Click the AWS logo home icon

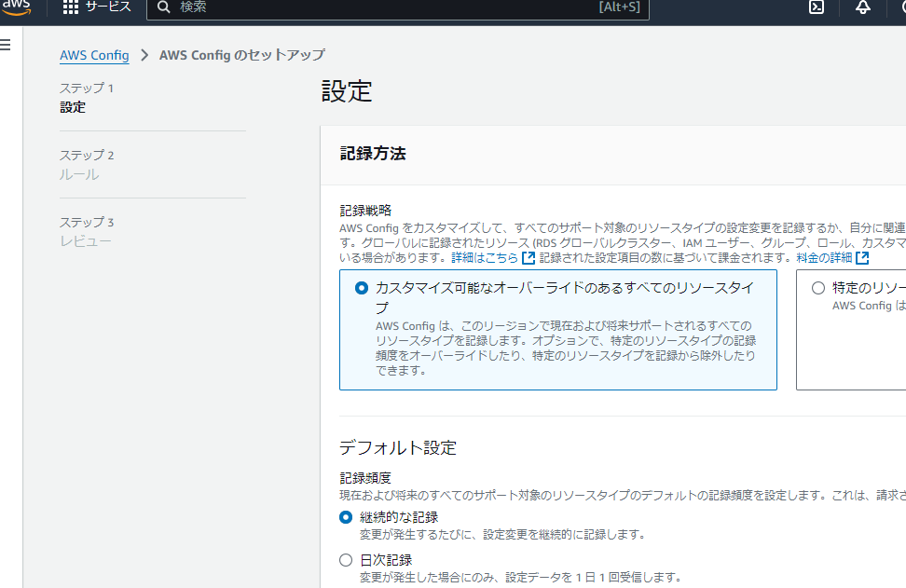coord(16,7)
